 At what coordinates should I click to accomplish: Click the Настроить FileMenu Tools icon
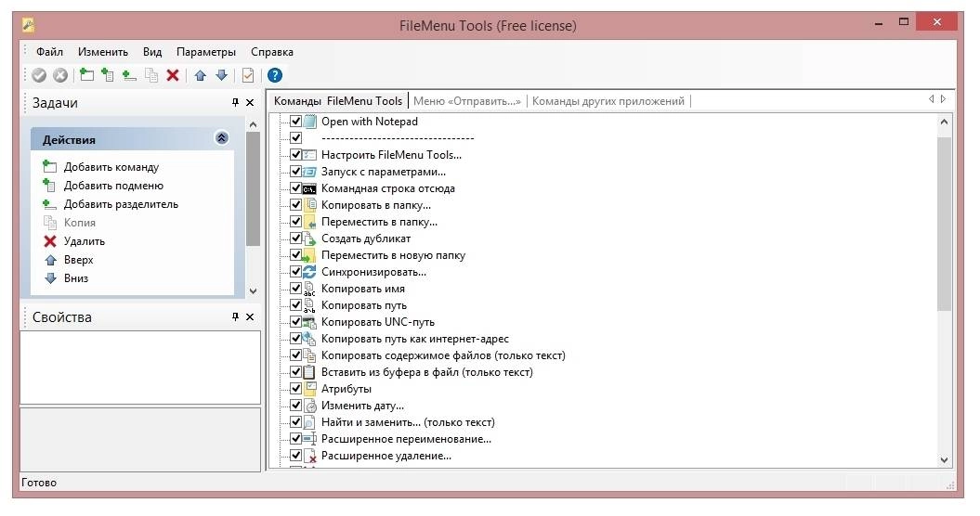coord(310,155)
